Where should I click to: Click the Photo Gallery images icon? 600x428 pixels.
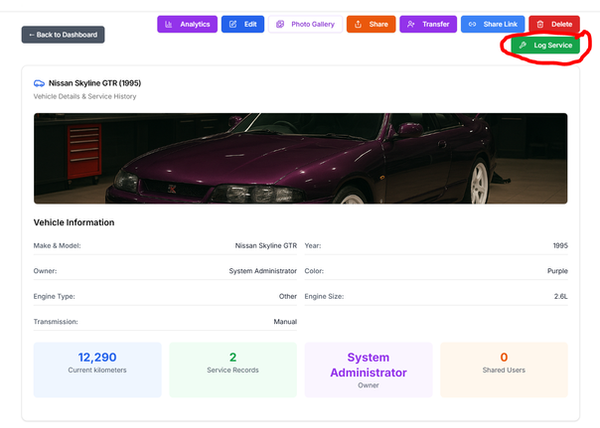(280, 24)
